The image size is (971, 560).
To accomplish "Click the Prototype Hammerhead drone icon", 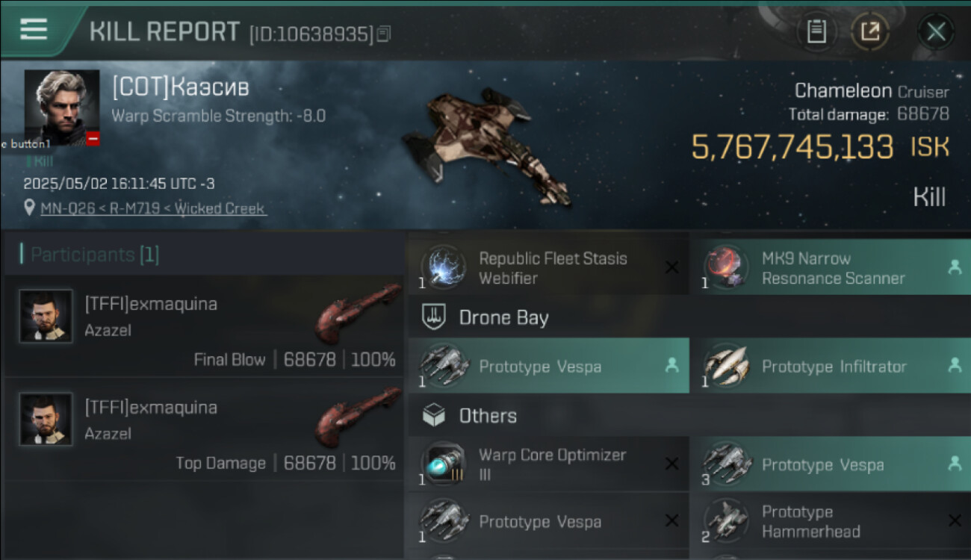I will pos(726,521).
